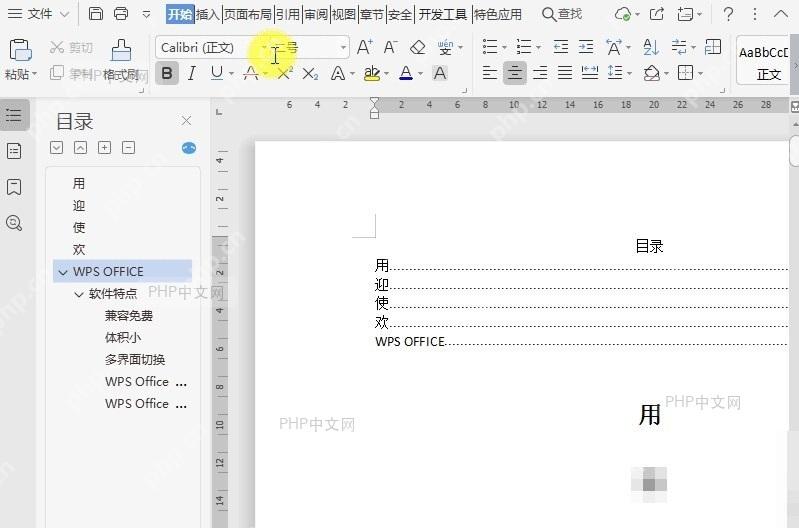Open the document outline sidebar icon
Image resolution: width=799 pixels, height=528 pixels.
pyautogui.click(x=14, y=115)
